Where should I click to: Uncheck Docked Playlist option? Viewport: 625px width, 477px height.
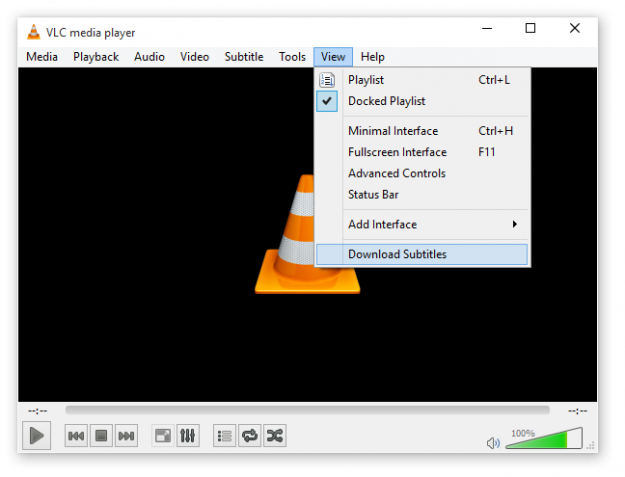(x=422, y=101)
